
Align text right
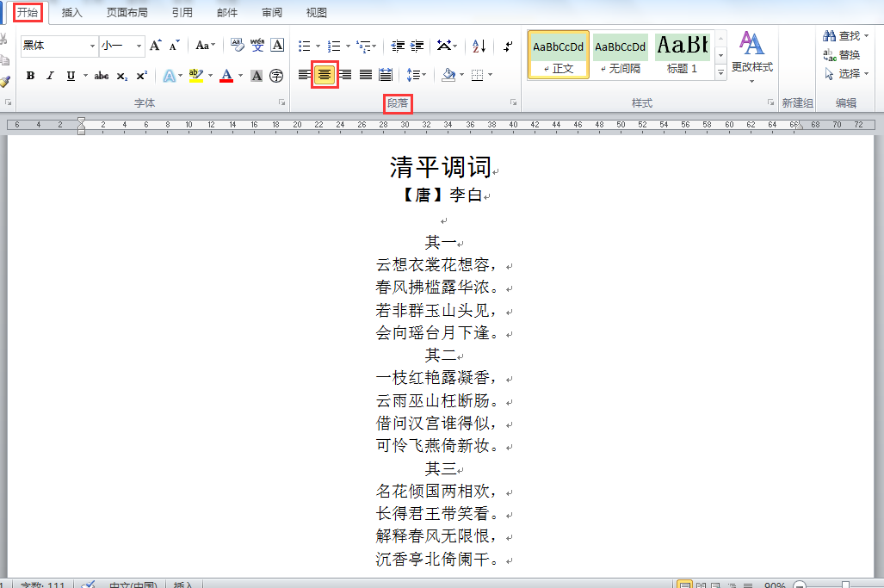pos(345,74)
